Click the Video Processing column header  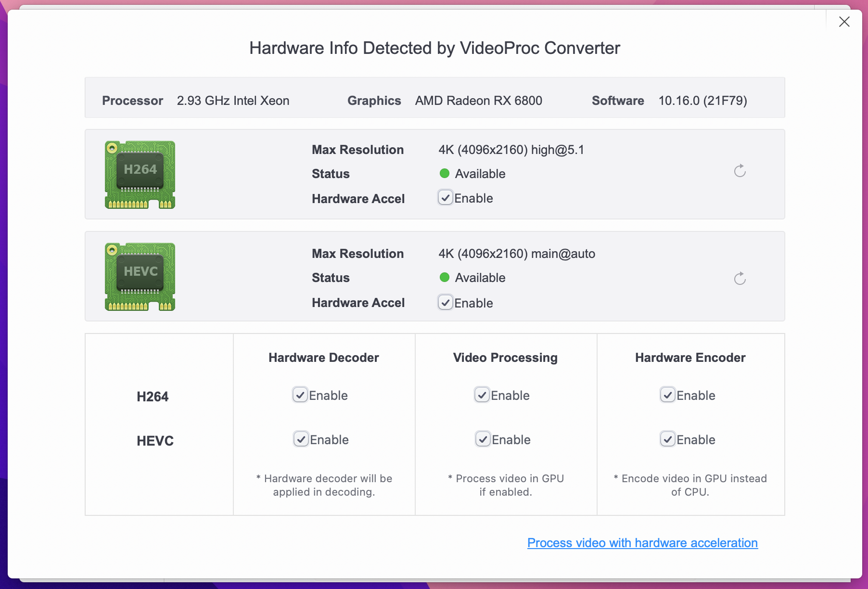[505, 358]
